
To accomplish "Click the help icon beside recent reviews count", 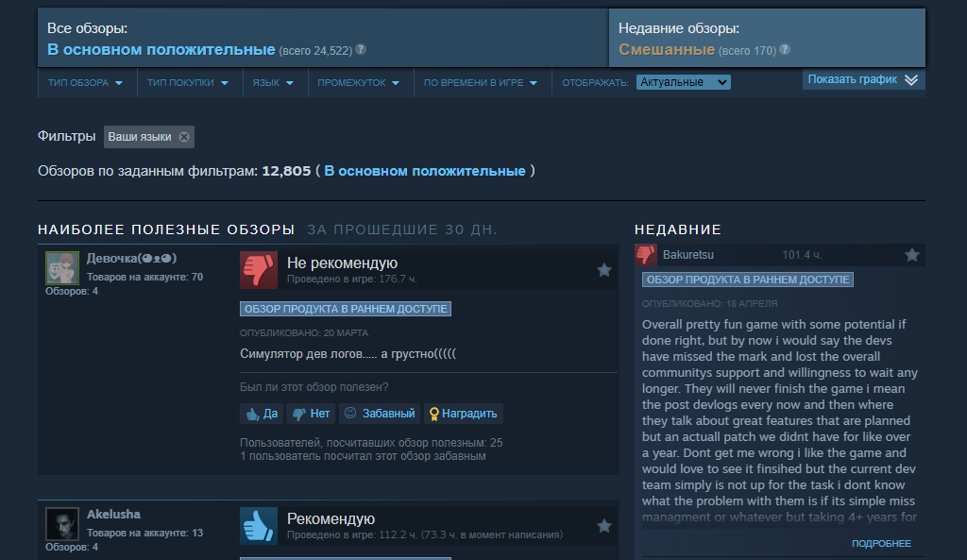I will click(x=785, y=49).
